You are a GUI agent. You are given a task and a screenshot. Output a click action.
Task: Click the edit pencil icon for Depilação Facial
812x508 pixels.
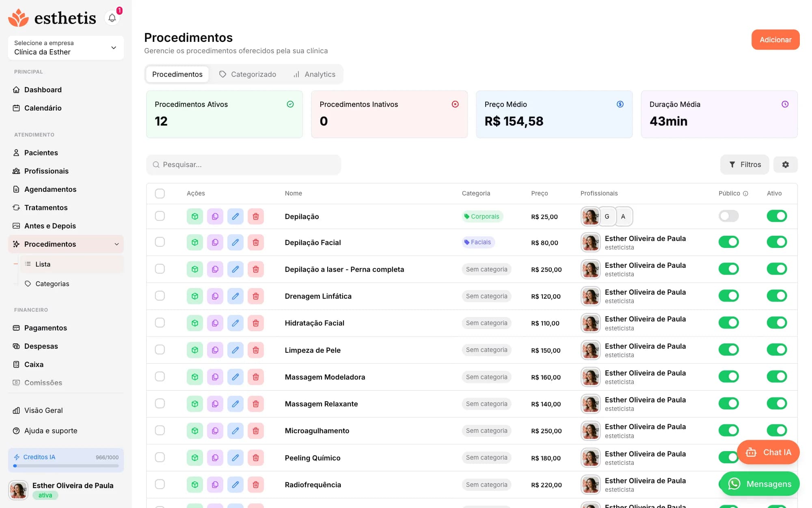235,243
